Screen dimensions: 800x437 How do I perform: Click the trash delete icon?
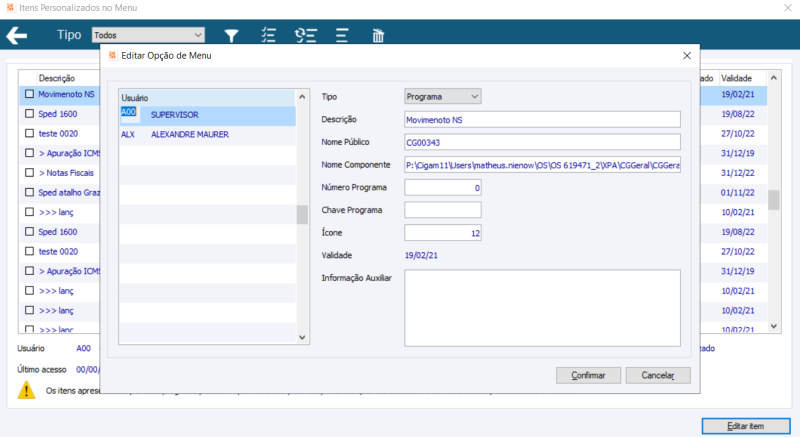(x=378, y=35)
